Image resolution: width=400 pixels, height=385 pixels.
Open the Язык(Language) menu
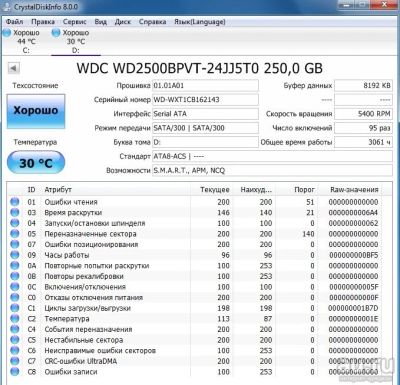click(200, 22)
